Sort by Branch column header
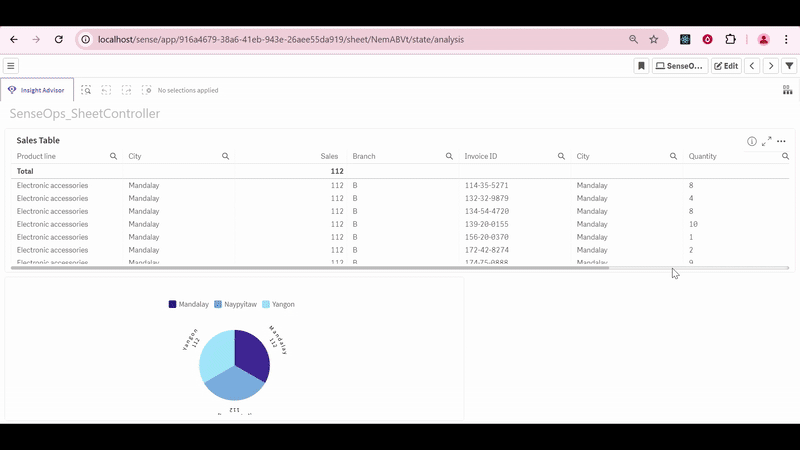 [364, 156]
